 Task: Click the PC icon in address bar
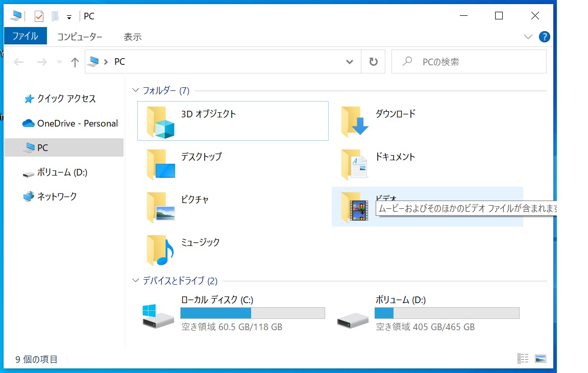[94, 61]
